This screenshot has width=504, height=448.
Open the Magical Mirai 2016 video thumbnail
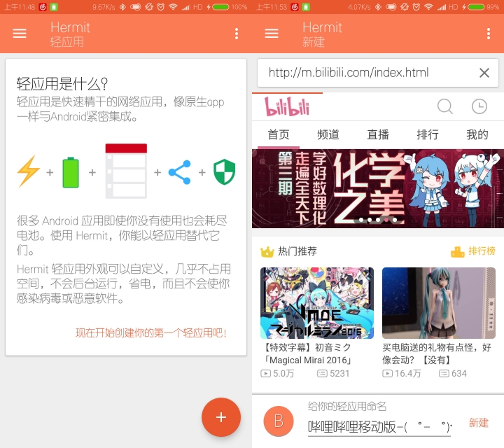coord(317,303)
